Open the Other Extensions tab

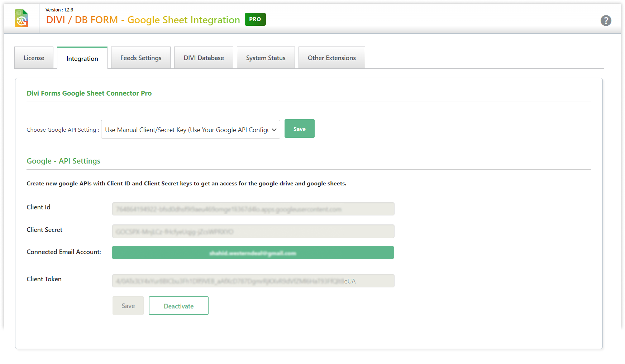(331, 58)
